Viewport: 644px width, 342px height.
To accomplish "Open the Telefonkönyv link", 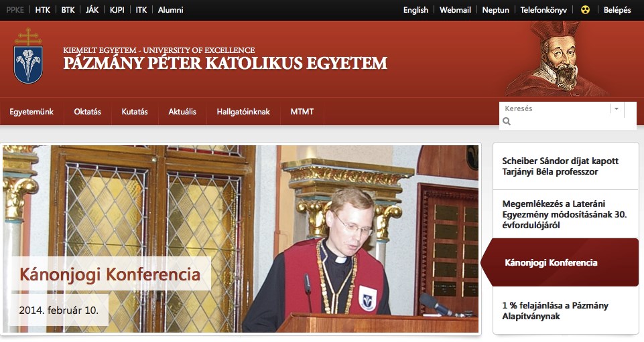I will [x=543, y=10].
